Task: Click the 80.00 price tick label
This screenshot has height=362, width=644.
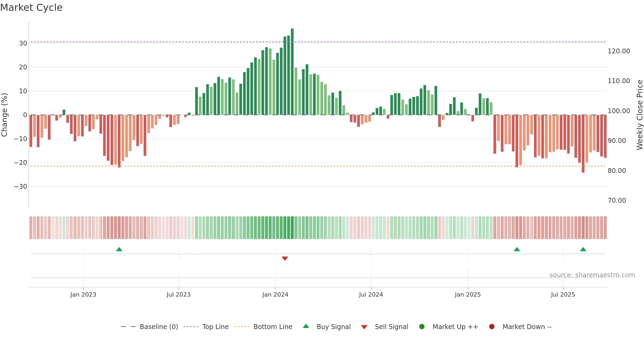Action: click(617, 171)
